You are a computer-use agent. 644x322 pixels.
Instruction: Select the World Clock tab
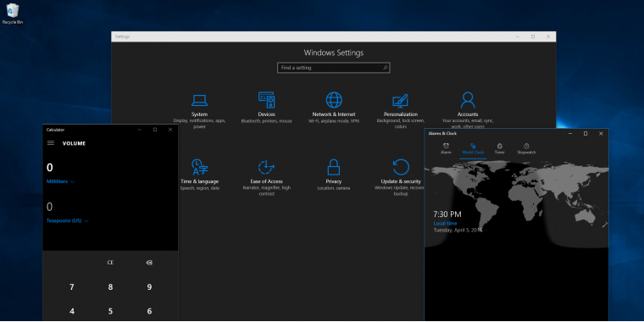pyautogui.click(x=473, y=148)
